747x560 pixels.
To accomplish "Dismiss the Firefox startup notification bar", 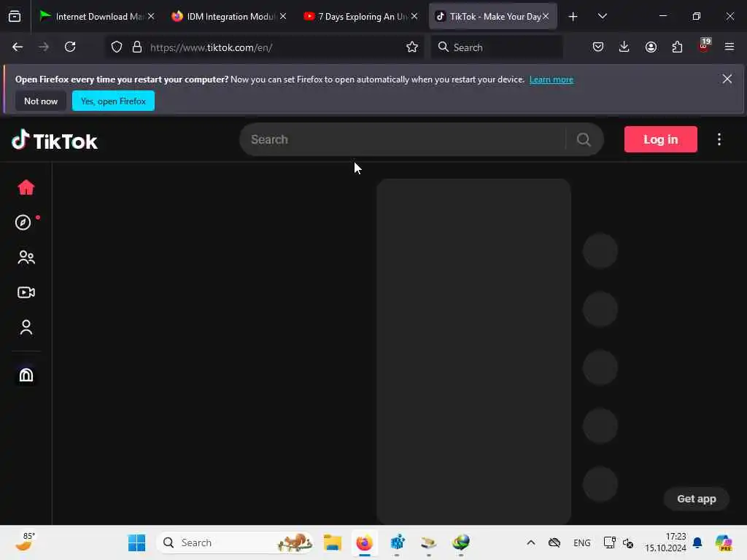I will (x=727, y=79).
